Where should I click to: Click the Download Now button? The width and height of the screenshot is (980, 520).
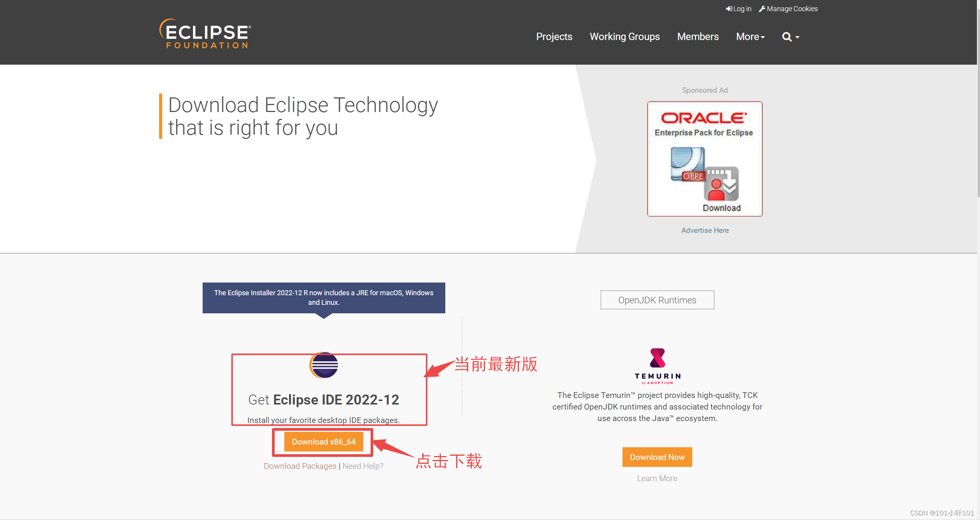point(657,457)
